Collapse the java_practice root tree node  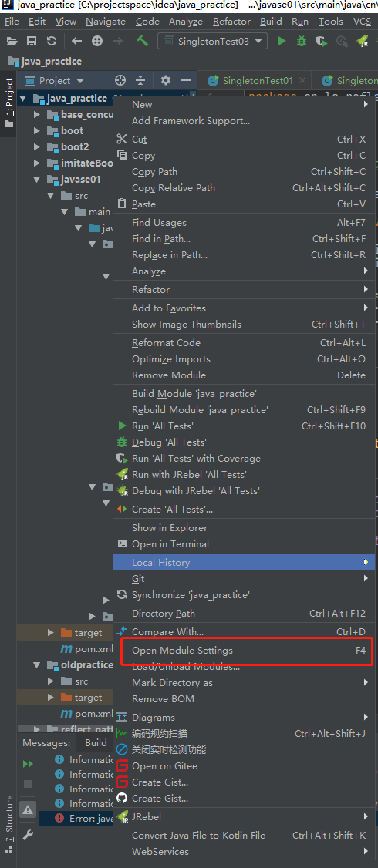23,99
